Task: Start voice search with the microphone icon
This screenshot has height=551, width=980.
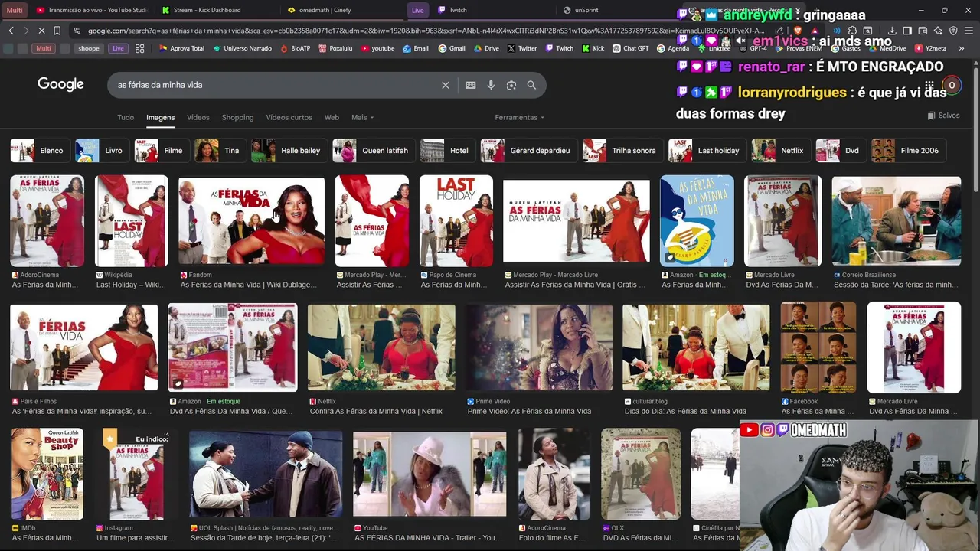Action: point(491,85)
